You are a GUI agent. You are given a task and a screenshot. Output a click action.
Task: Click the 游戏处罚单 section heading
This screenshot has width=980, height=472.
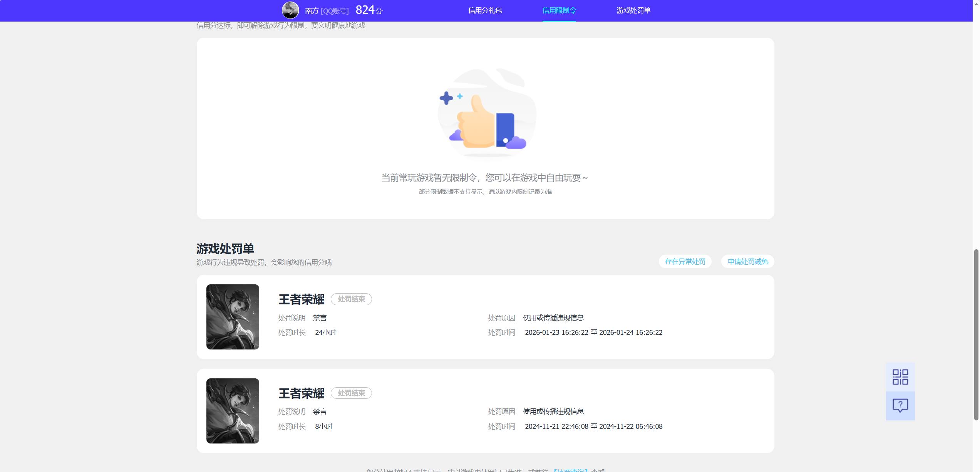(225, 249)
